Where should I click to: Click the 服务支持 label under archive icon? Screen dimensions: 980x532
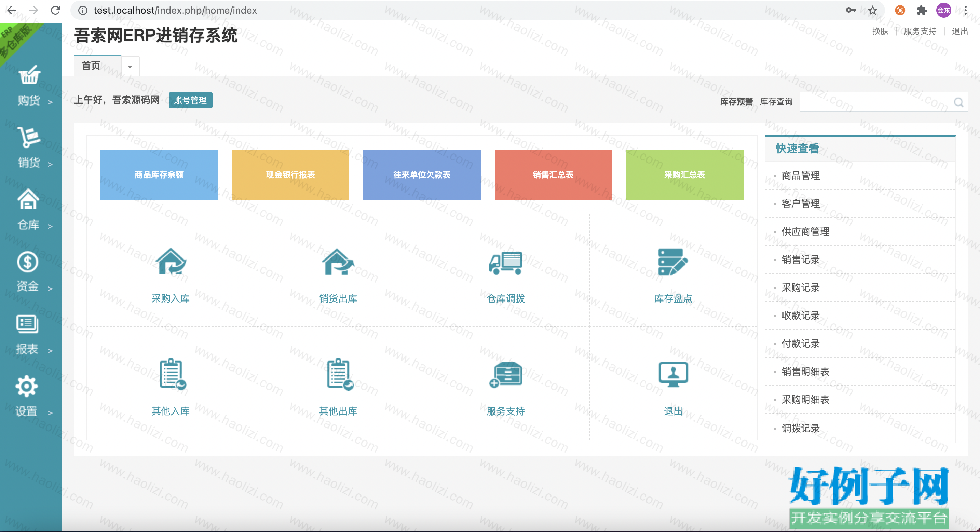(506, 411)
